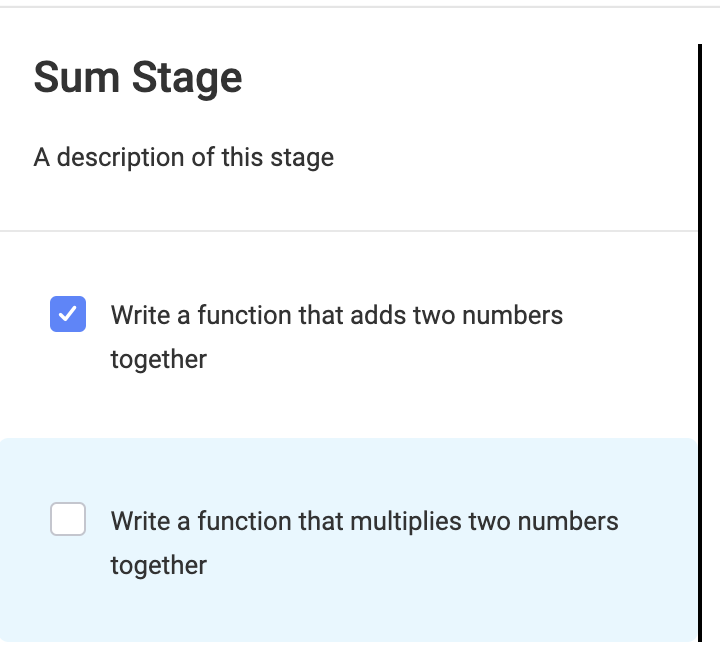720x670 pixels.
Task: Click the 'Write a function that adds' label
Action: pyautogui.click(x=337, y=337)
